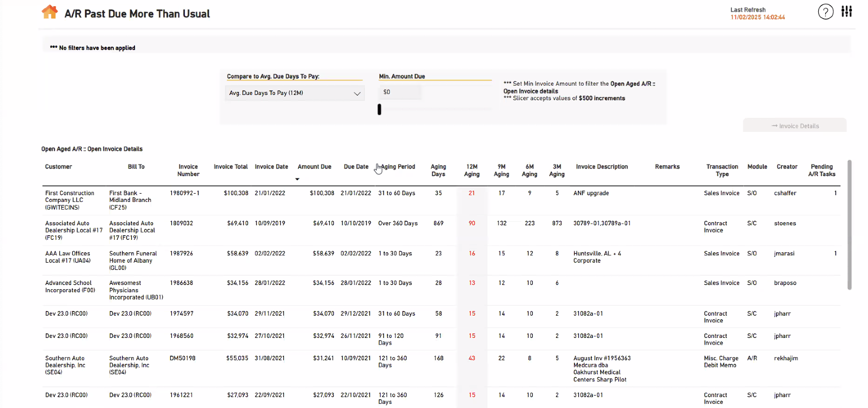Click creator braposo cell
The height and width of the screenshot is (408, 868).
coord(785,283)
